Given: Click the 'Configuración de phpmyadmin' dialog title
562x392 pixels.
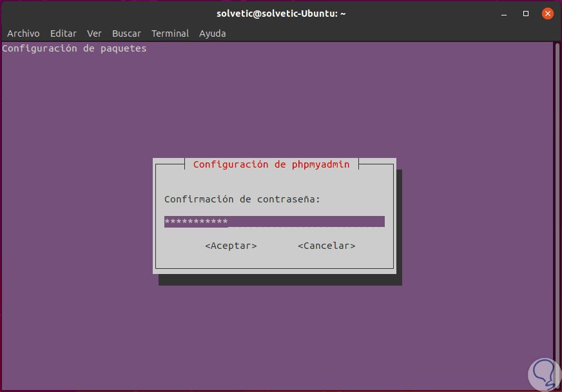Looking at the screenshot, I should (x=271, y=164).
